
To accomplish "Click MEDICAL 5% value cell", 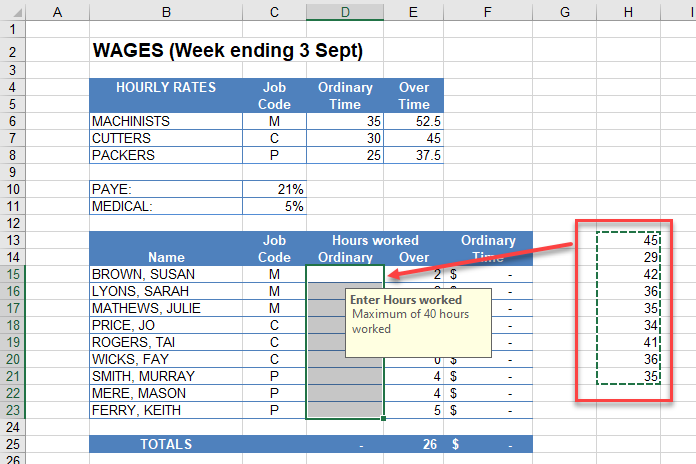I will 274,206.
